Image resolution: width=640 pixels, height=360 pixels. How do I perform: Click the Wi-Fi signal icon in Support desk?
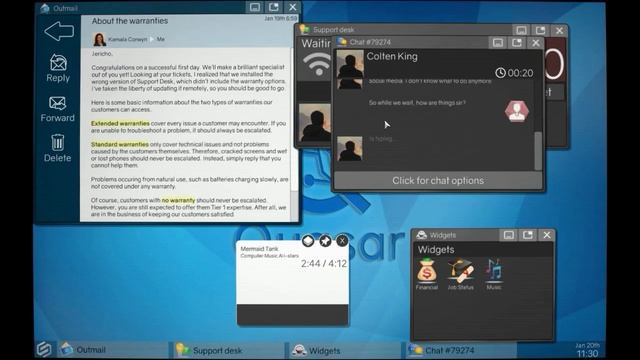pos(318,64)
